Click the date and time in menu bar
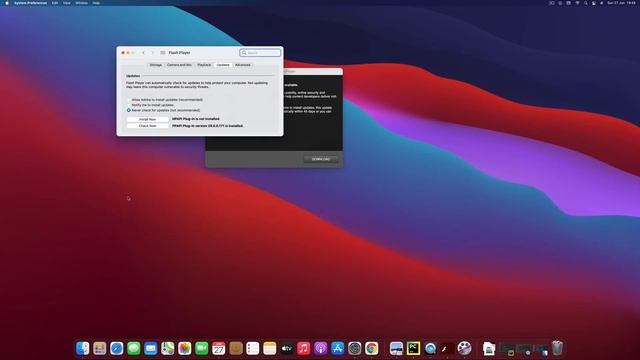 pyautogui.click(x=621, y=3)
